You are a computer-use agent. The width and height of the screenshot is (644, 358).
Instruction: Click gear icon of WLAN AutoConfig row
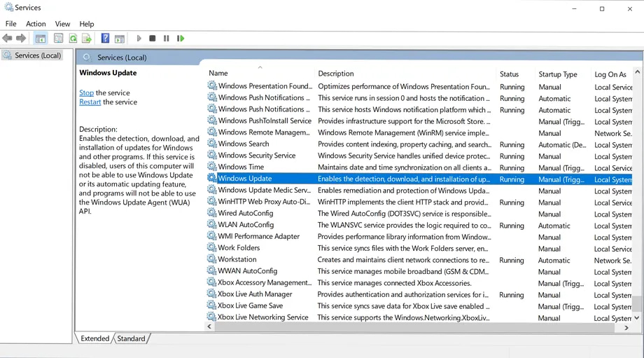[212, 224]
